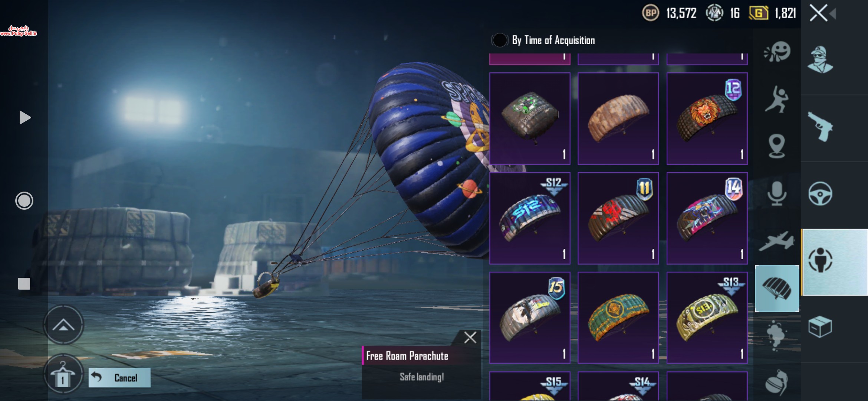Open the location marker category

point(776,146)
